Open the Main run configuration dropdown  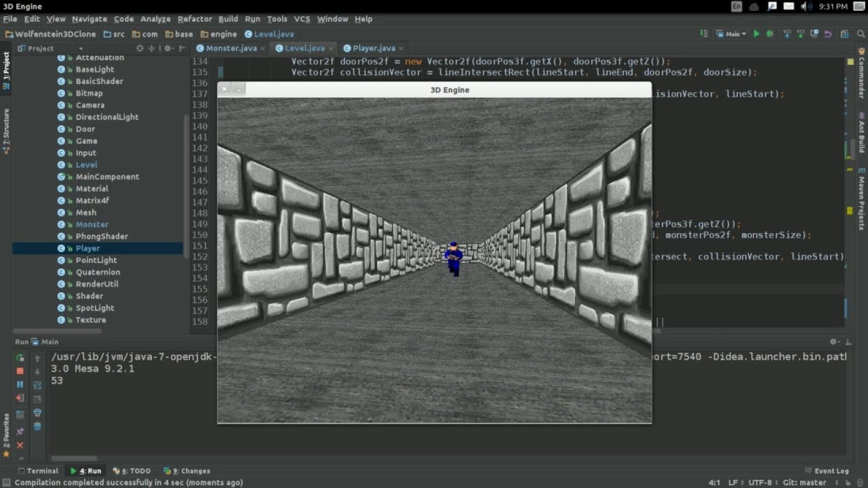point(732,34)
